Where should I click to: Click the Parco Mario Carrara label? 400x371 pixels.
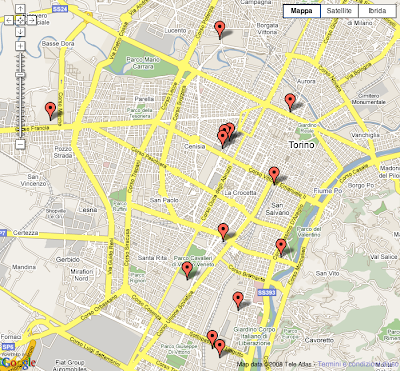(143, 63)
